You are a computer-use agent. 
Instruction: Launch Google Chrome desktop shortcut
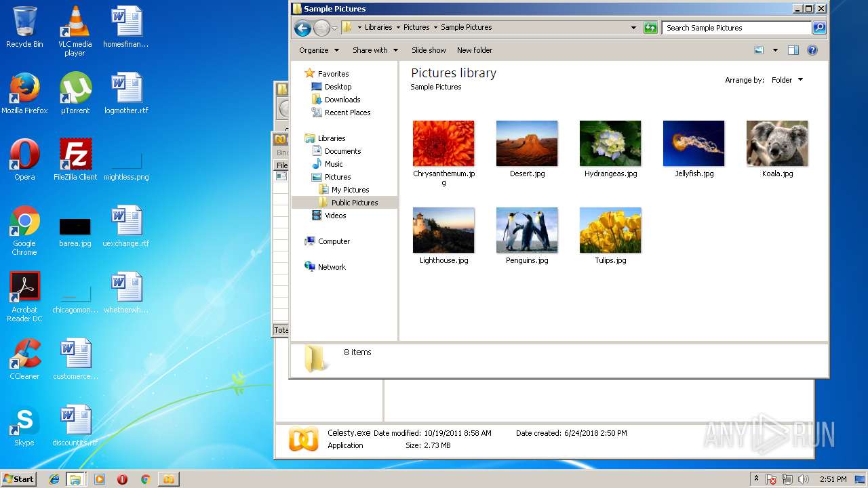tap(24, 230)
